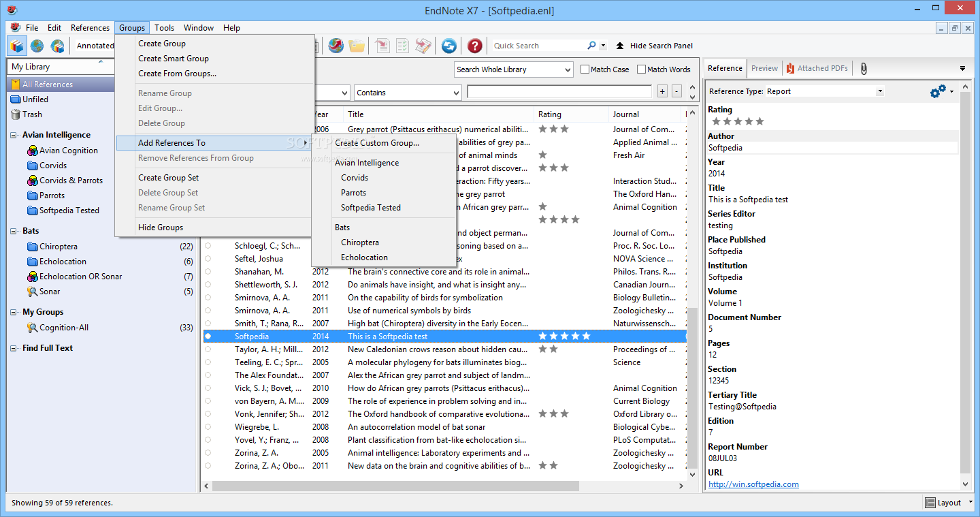Click the Unfiled group icon
Viewport: 980px width, 517px height.
coord(16,99)
